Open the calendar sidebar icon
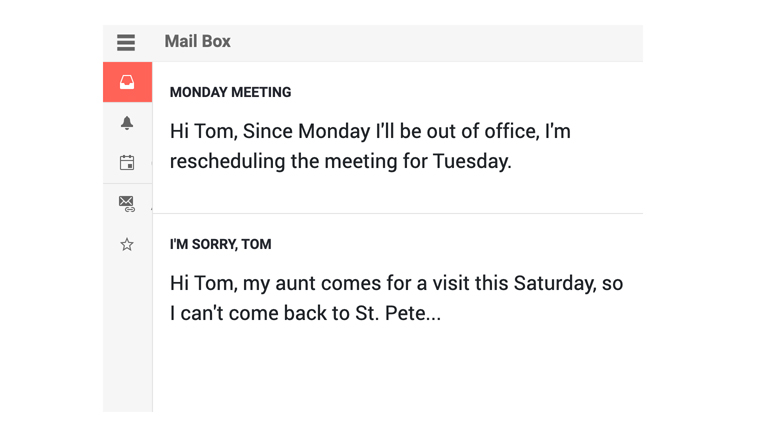This screenshot has height=440, width=770. pyautogui.click(x=127, y=163)
